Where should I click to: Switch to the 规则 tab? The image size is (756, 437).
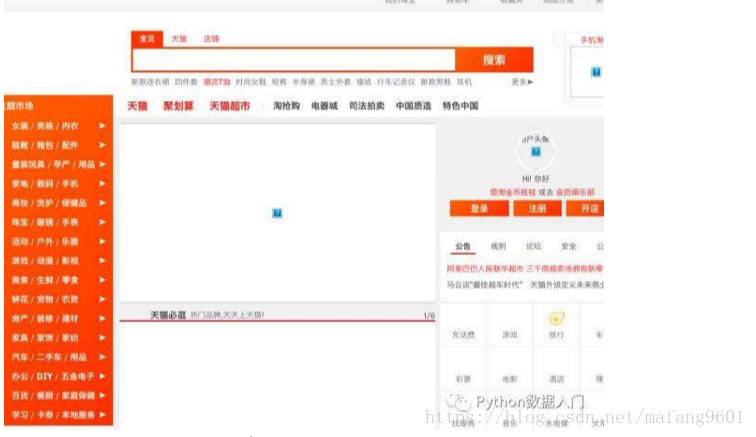pos(498,246)
